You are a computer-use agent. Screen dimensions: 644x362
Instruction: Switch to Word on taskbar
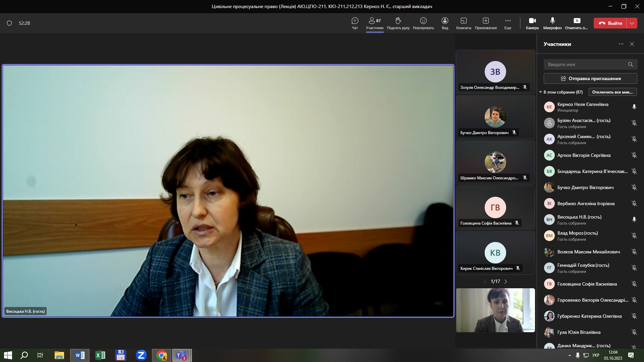80,355
